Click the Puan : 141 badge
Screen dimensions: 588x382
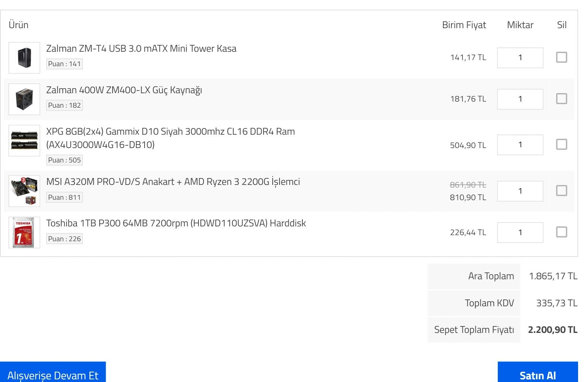(x=64, y=64)
